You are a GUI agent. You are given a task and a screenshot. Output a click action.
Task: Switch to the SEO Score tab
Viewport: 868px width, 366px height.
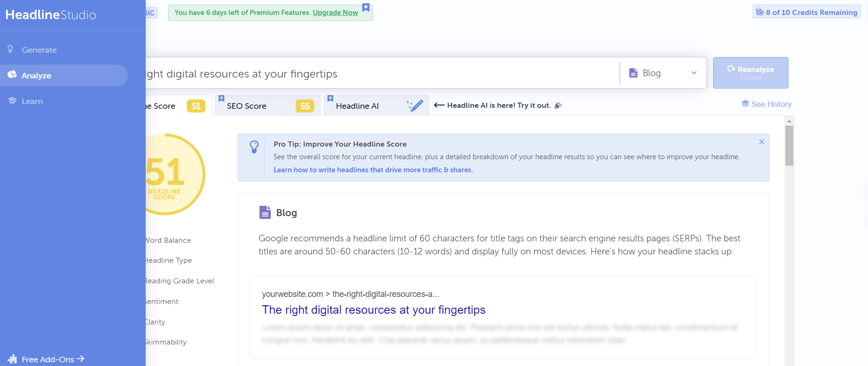(267, 106)
